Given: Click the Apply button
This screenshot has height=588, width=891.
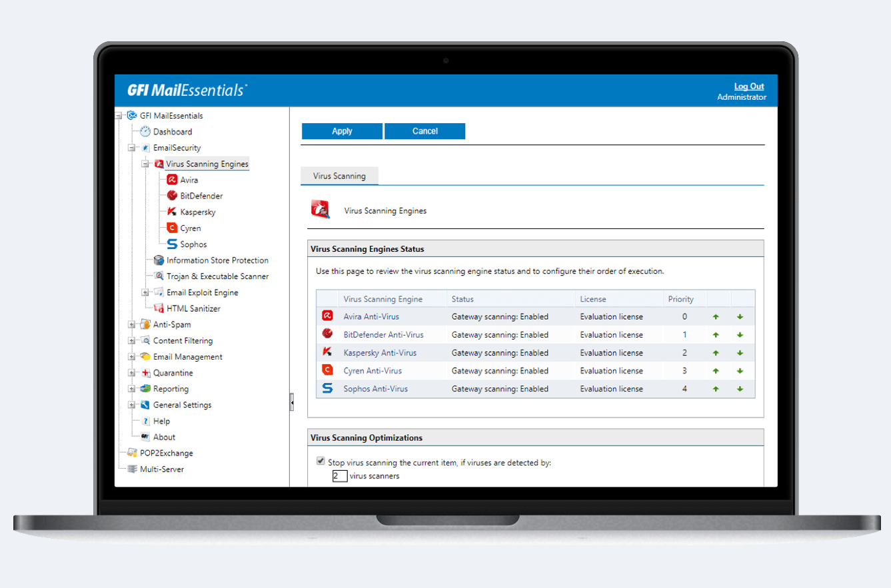Looking at the screenshot, I should point(342,131).
